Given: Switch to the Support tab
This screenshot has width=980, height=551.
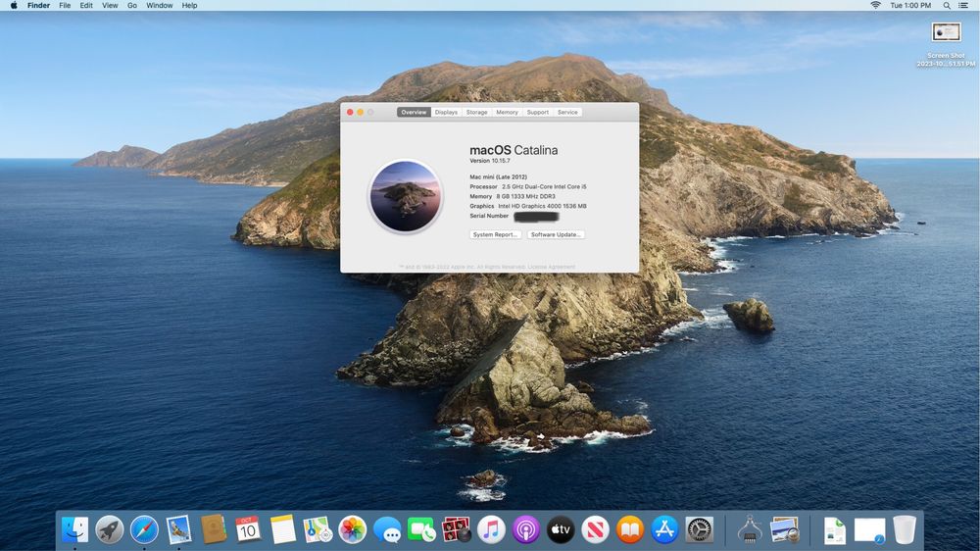Looking at the screenshot, I should coord(537,112).
